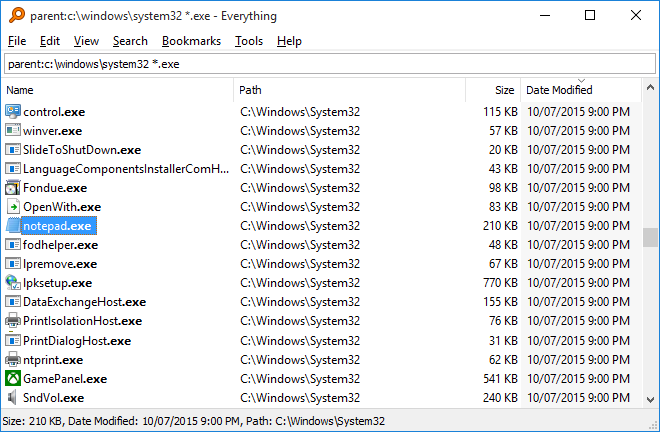Viewport: 660px width, 432px height.
Task: Click the search box containing parent:c:\windows\system32
Action: 330,64
